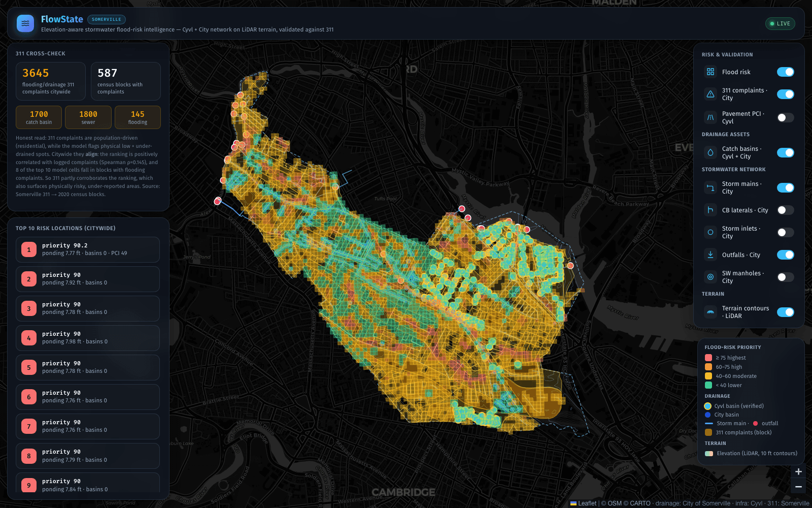Turn off Catch basins Cyvl + City toggle
The width and height of the screenshot is (812, 508).
(x=786, y=152)
